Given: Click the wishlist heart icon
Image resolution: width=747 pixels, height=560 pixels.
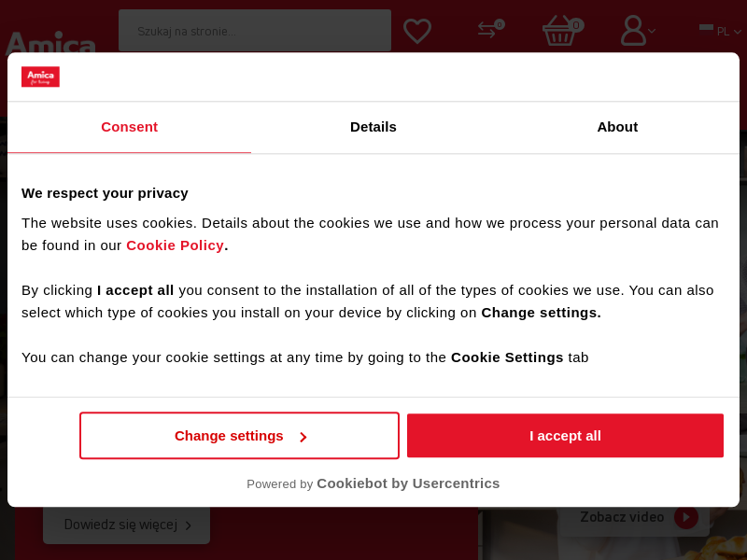Looking at the screenshot, I should 417,31.
